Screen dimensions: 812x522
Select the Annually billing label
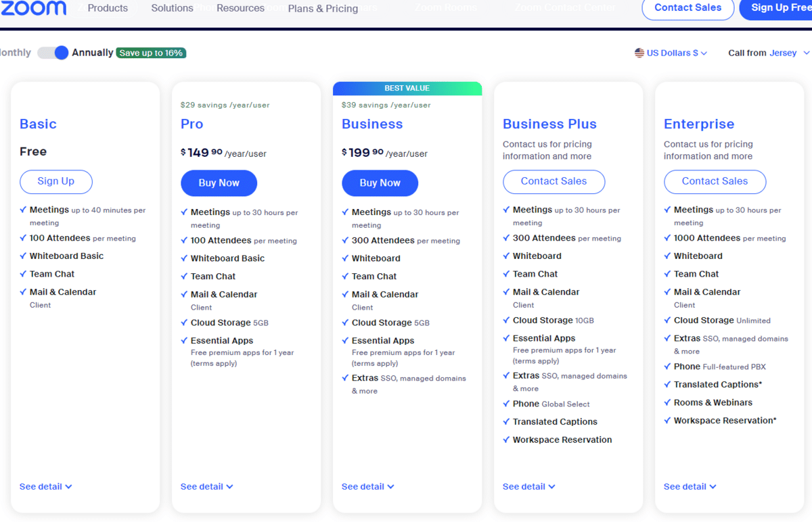pos(93,53)
